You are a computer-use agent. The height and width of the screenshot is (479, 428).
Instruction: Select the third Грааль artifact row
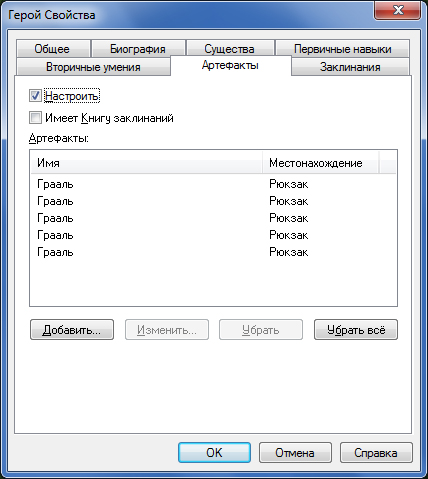[213, 218]
